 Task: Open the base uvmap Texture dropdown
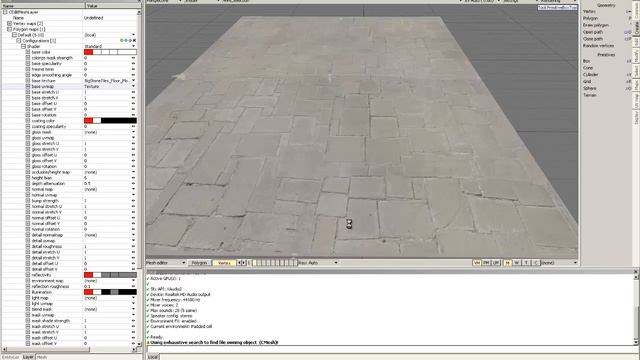pyautogui.click(x=133, y=87)
